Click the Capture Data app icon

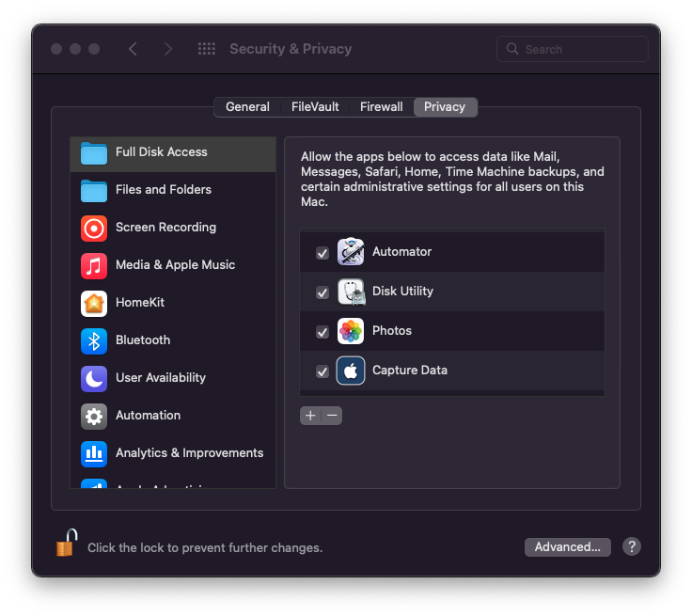pyautogui.click(x=351, y=371)
